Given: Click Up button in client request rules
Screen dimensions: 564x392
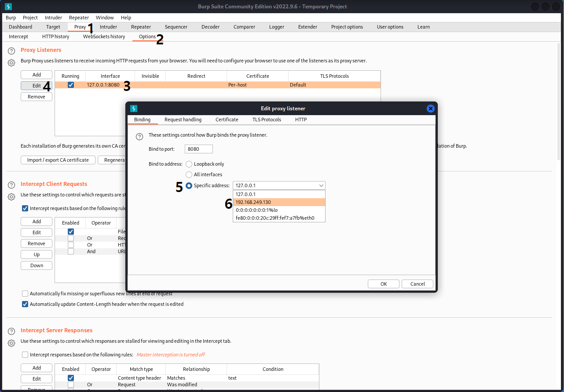Looking at the screenshot, I should point(37,254).
